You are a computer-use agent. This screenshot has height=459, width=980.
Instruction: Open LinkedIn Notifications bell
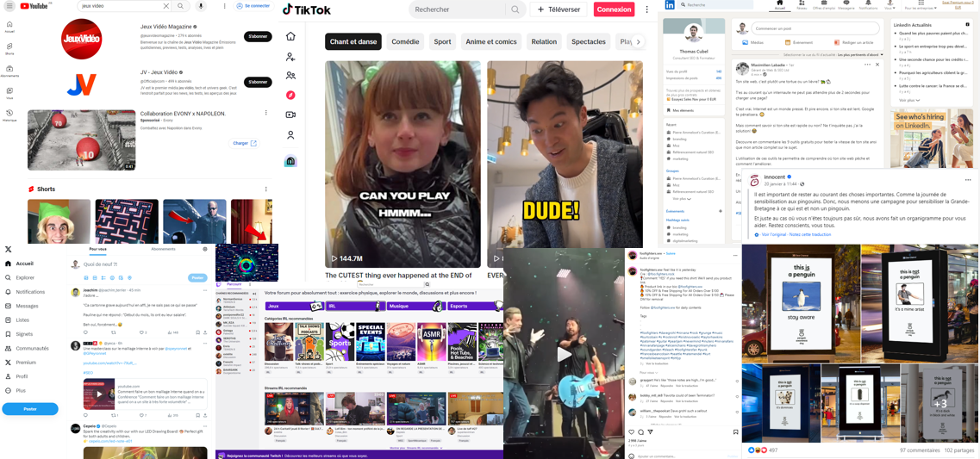[868, 5]
